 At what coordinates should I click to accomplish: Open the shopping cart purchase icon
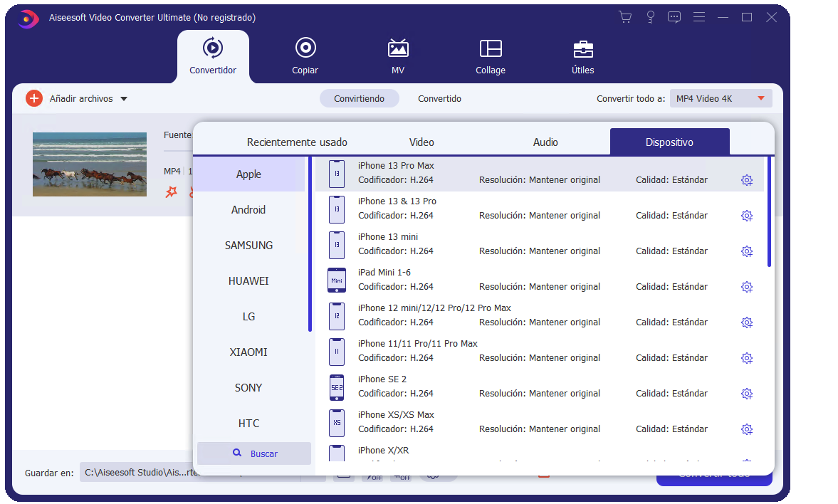[x=624, y=17]
